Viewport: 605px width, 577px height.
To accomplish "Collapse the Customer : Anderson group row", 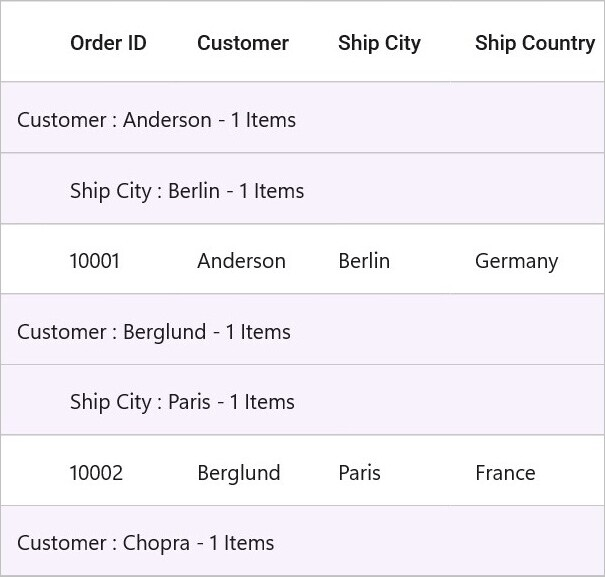I will click(x=302, y=117).
